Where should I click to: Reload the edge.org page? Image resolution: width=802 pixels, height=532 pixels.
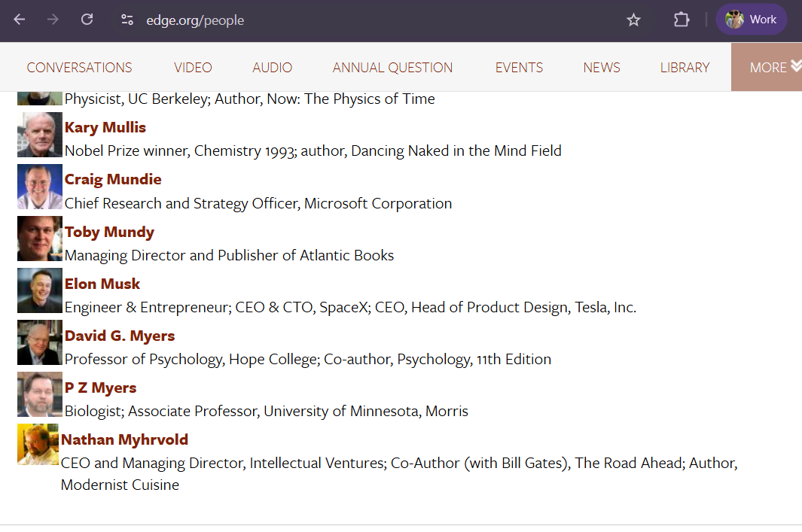click(x=87, y=20)
